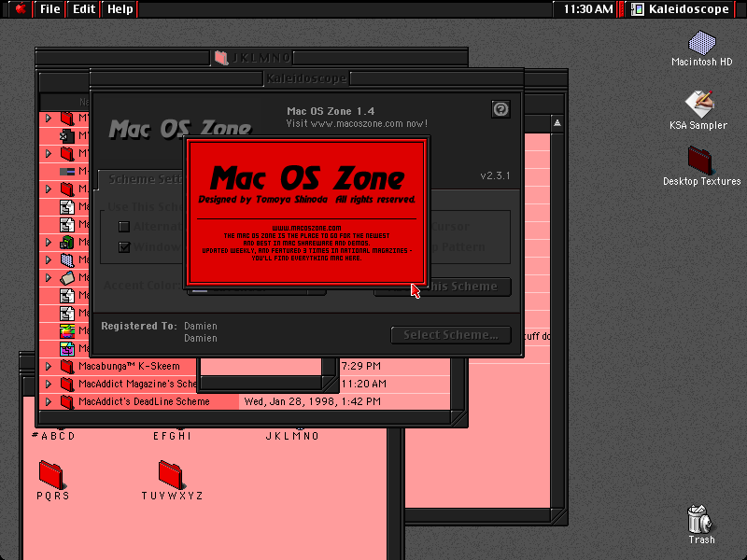Expand the dotted disk icon row triangle
The height and width of the screenshot is (560, 747).
click(x=49, y=260)
